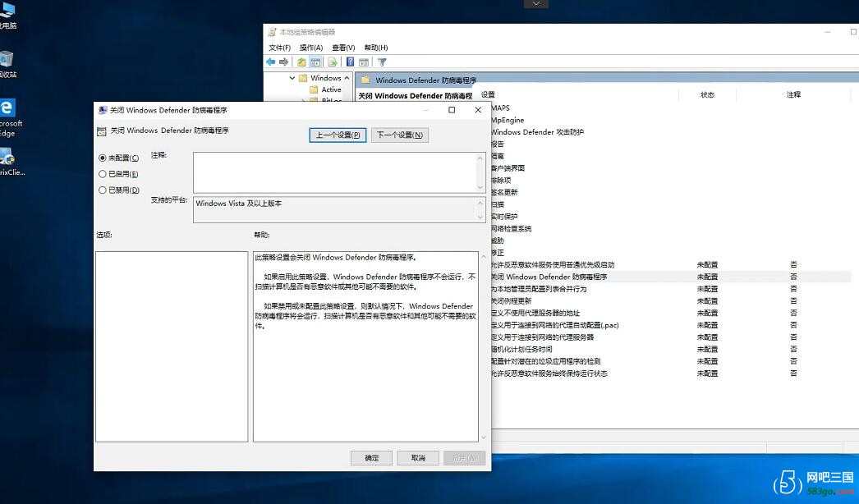Select 允许反恶意软件服务使用普通优先级启动 policy row
The image size is (859, 504).
click(671, 264)
